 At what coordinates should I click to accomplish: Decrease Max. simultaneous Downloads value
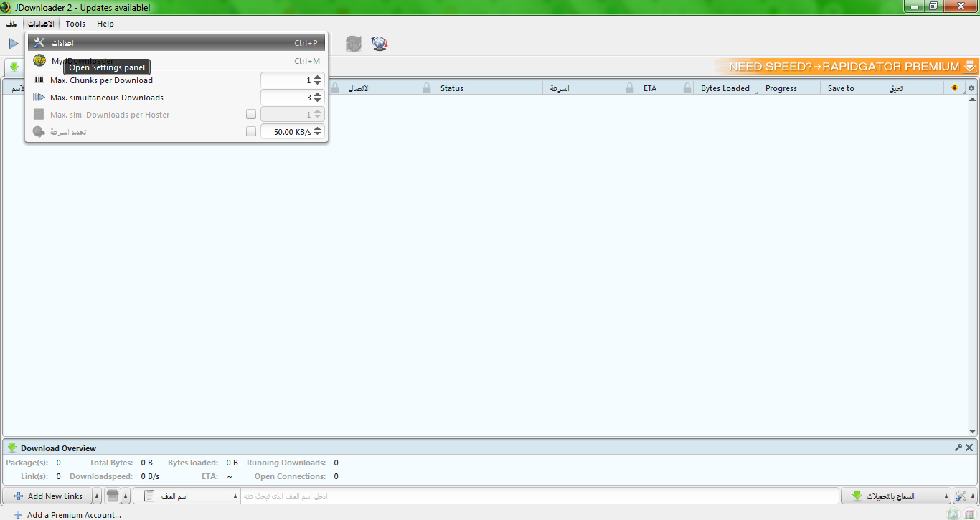pyautogui.click(x=318, y=100)
